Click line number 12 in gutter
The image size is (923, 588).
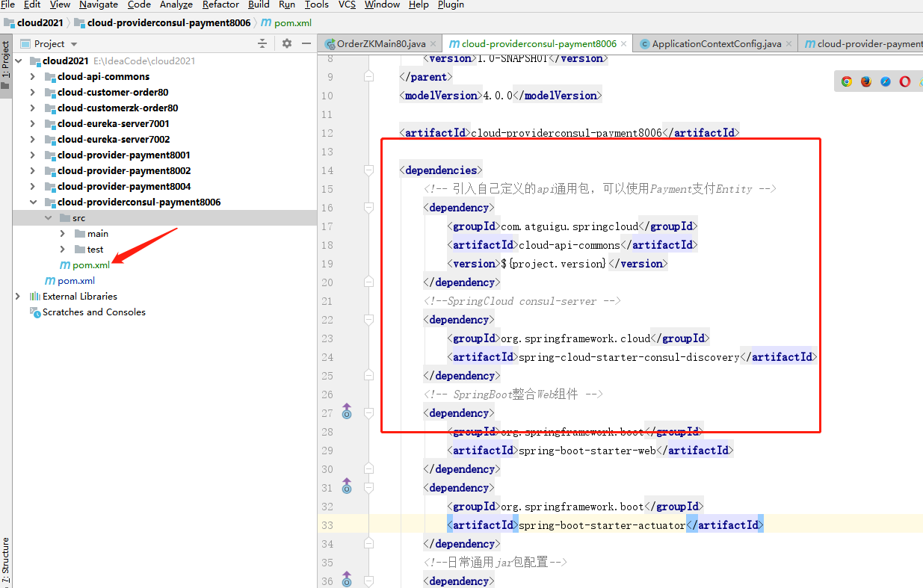tap(327, 133)
